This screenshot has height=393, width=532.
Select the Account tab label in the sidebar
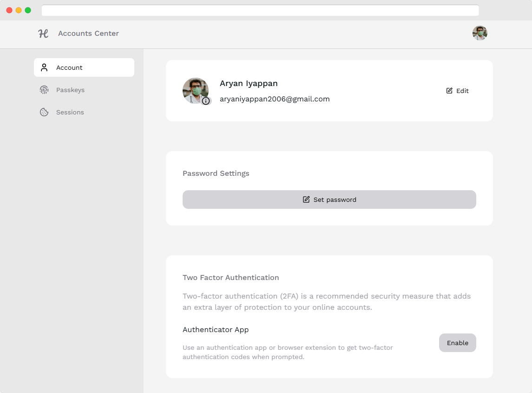[x=69, y=67]
